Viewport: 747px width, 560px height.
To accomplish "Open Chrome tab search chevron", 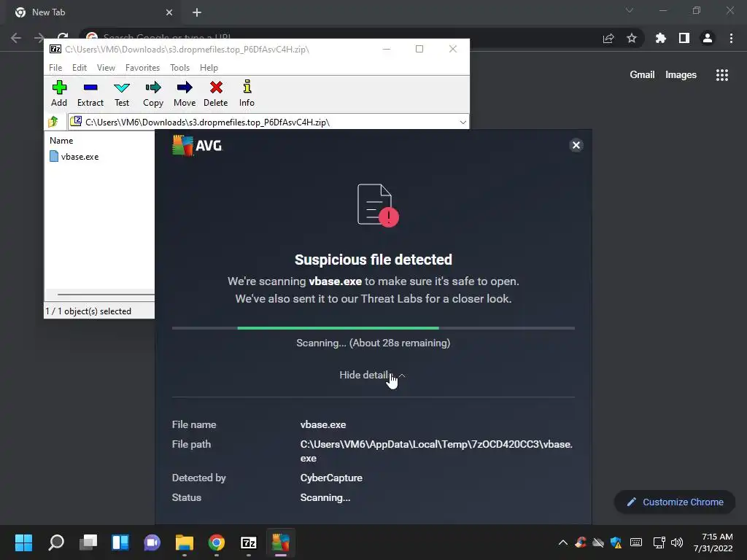I will click(630, 10).
